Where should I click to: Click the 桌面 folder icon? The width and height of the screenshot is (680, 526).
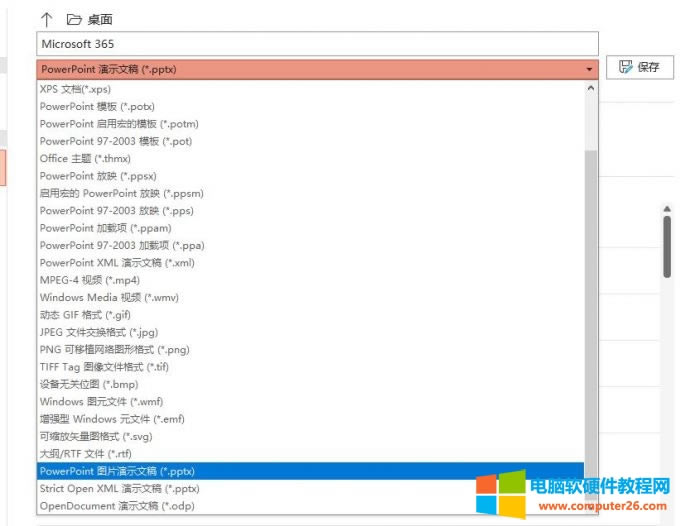pyautogui.click(x=73, y=19)
